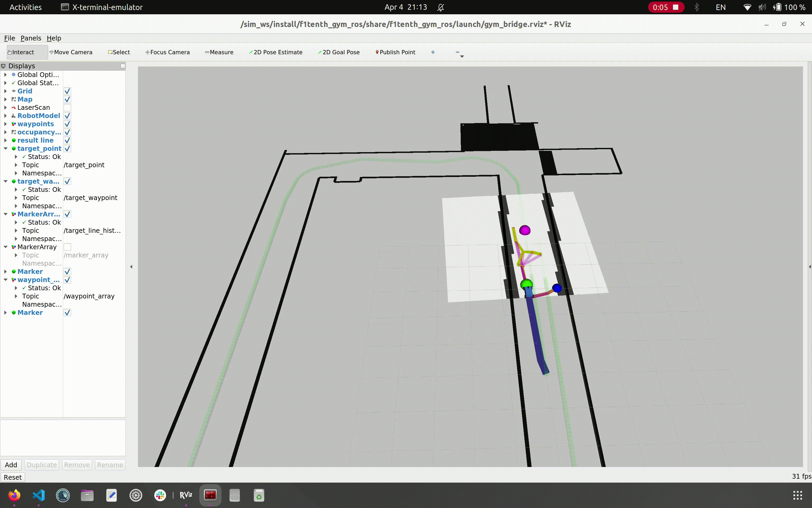This screenshot has width=812, height=508.
Task: Open the Activities overview
Action: pyautogui.click(x=25, y=7)
